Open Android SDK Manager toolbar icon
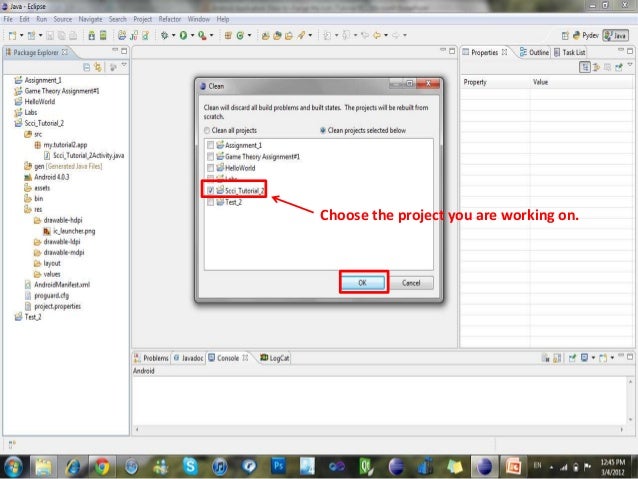This screenshot has height=479, width=638. (92, 36)
